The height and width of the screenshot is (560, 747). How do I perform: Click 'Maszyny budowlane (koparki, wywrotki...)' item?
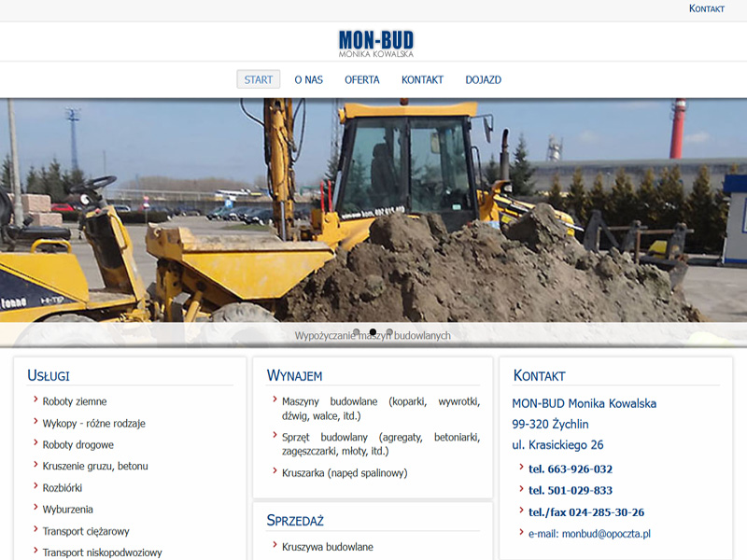pos(381,409)
